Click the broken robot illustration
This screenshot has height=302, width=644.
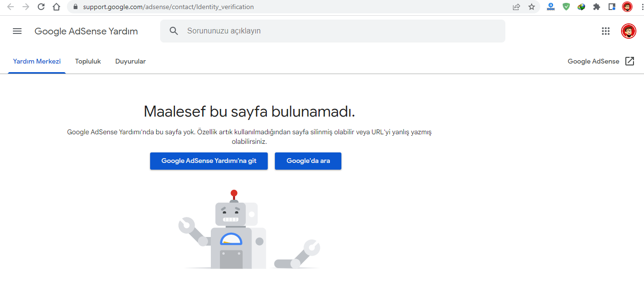(250, 229)
